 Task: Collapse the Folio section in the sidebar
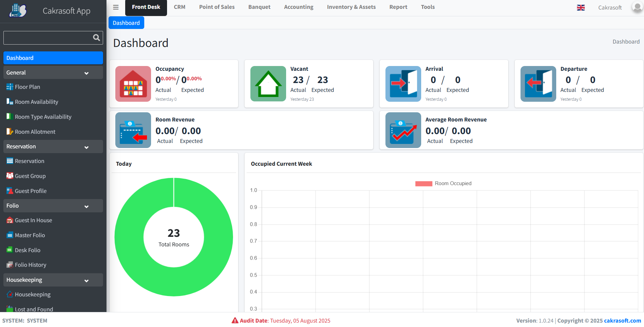[x=86, y=206]
